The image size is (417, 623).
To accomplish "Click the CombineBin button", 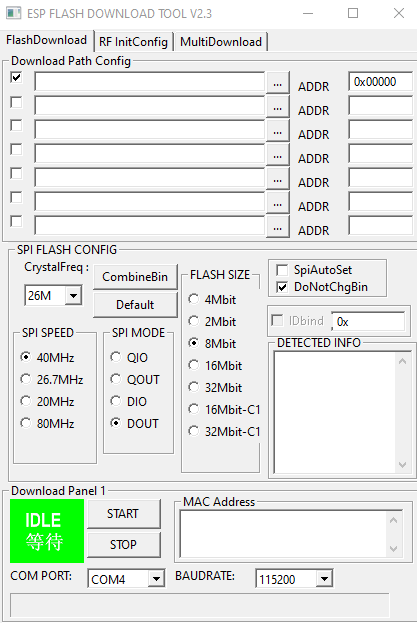I will (135, 277).
